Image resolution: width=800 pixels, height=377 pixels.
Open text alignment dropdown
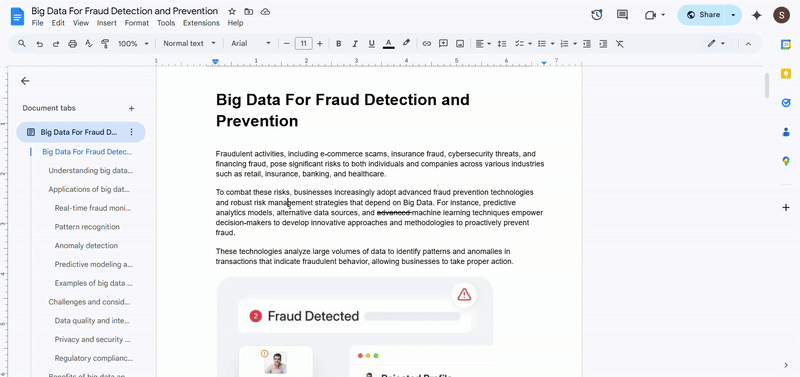click(483, 44)
